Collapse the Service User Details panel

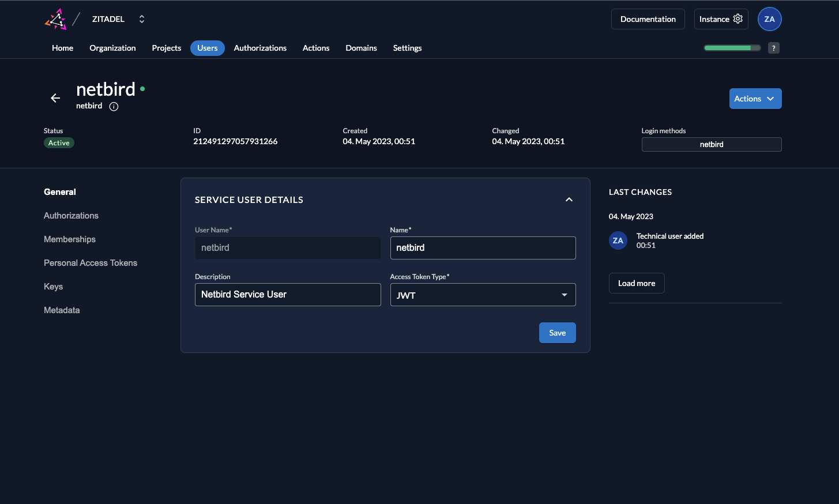(x=569, y=200)
